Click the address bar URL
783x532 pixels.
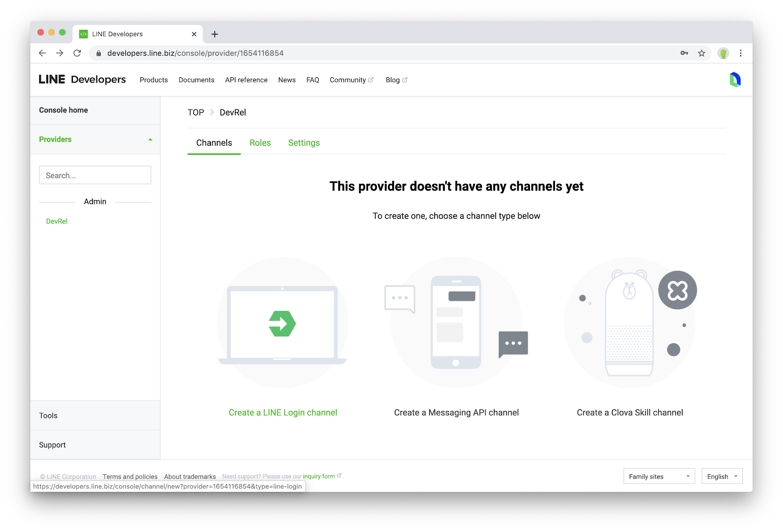[195, 53]
